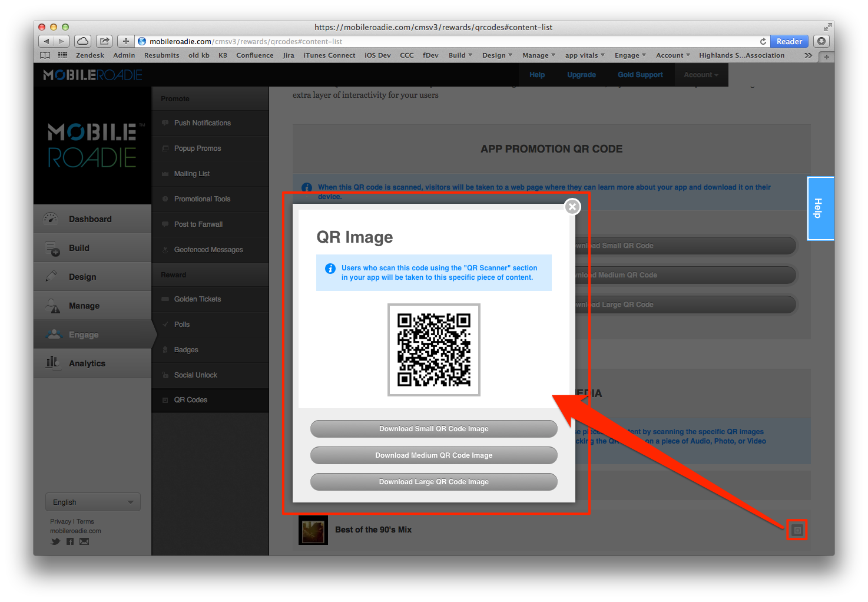Click the Best of the 90's Mix thumbnail
Image resolution: width=868 pixels, height=602 pixels.
coord(313,530)
